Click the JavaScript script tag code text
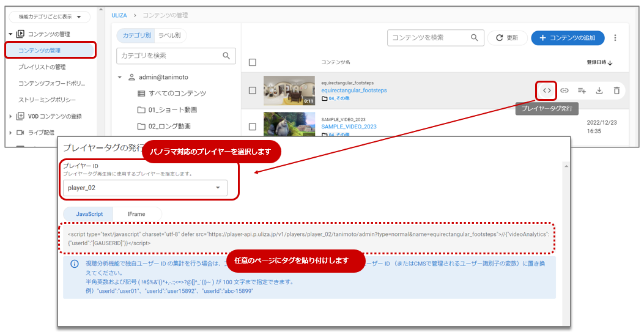644x332 pixels. 308,238
